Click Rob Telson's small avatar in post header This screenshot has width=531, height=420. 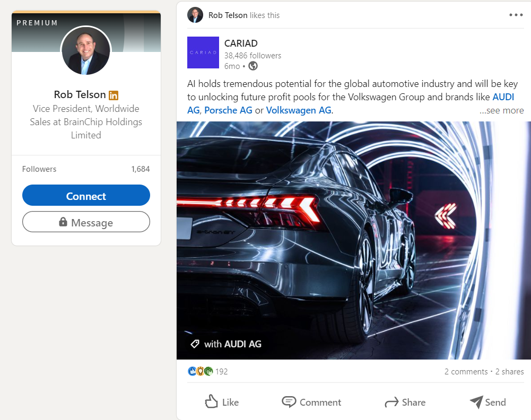(x=195, y=15)
